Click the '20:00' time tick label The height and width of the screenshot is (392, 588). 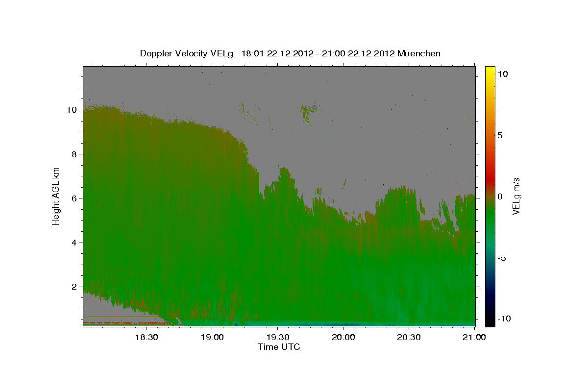[343, 337]
